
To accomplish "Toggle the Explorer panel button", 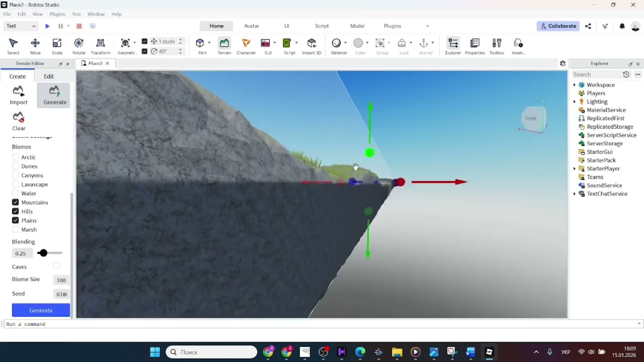I will pos(453,46).
